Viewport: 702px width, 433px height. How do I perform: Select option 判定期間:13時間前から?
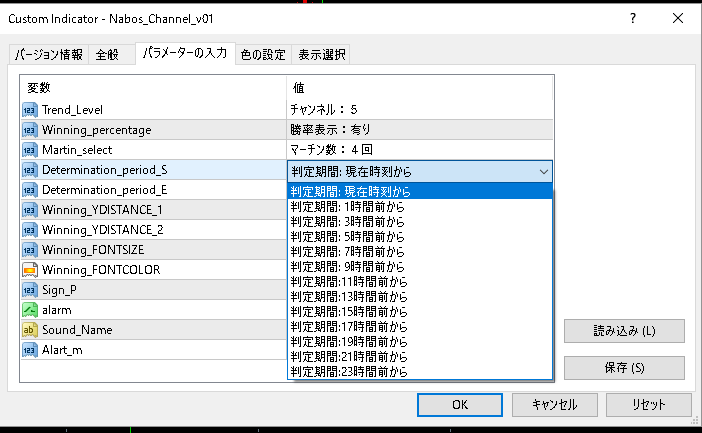(419, 297)
